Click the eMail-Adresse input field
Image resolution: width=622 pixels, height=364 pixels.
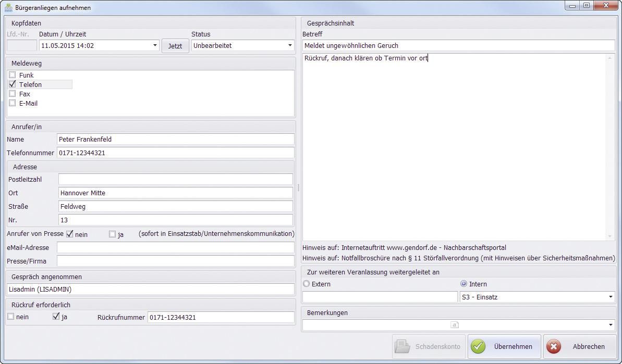pos(175,248)
